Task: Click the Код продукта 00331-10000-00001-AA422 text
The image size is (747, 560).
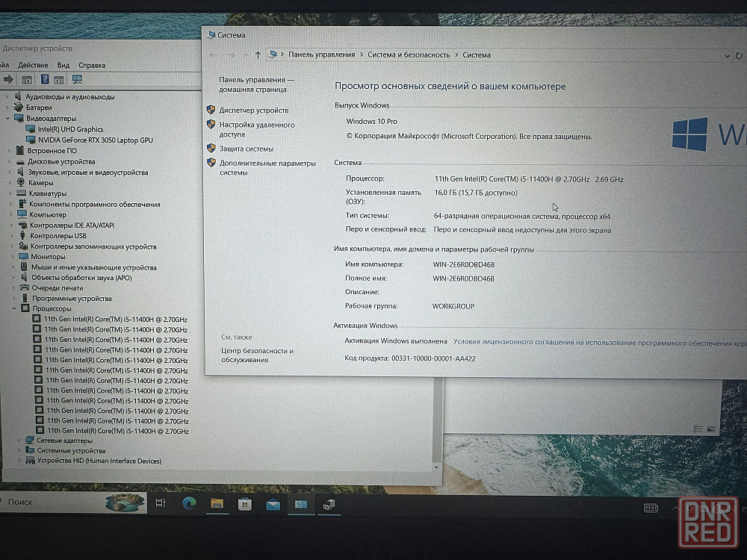Action: point(409,358)
